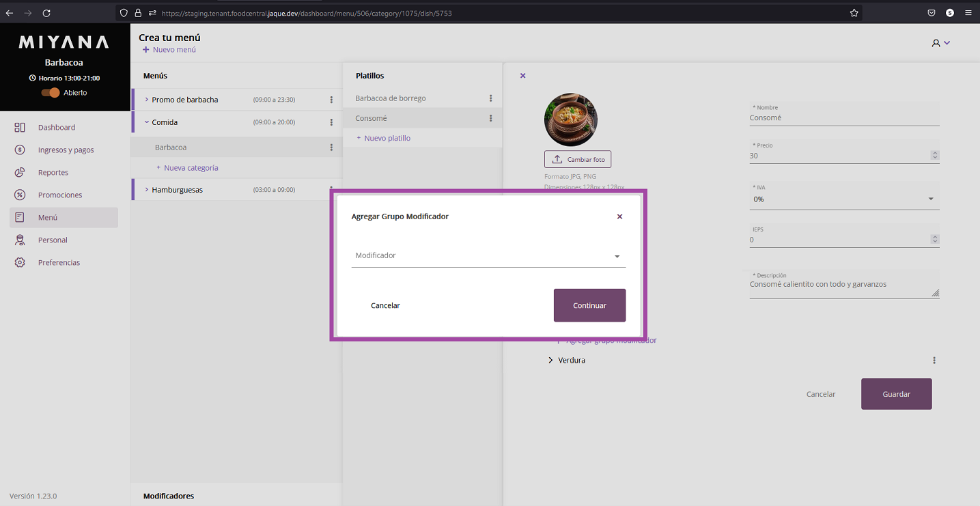
Task: Open Ingresos y pagos section
Action: tap(66, 150)
